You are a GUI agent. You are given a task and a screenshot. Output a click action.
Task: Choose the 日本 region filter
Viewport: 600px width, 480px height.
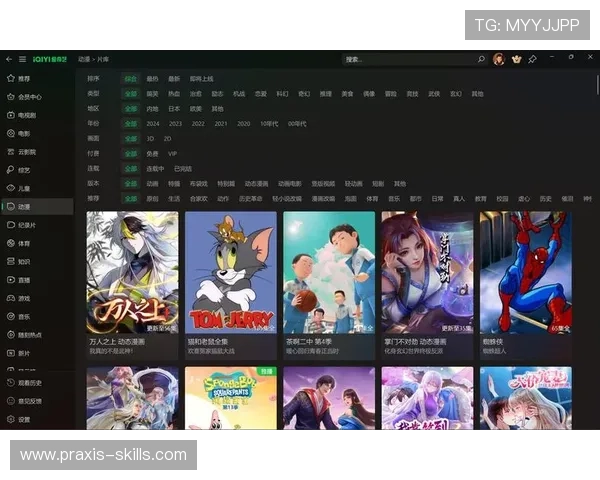(174, 108)
